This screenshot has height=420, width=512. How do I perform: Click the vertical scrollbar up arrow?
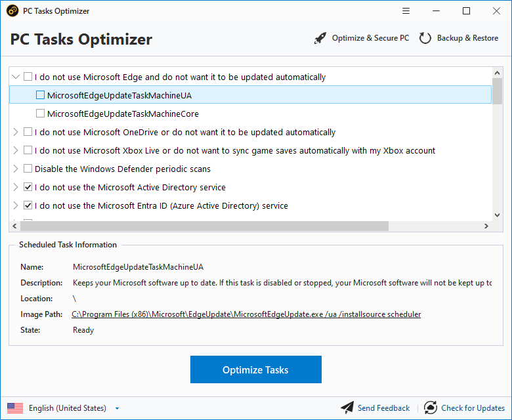(x=497, y=73)
